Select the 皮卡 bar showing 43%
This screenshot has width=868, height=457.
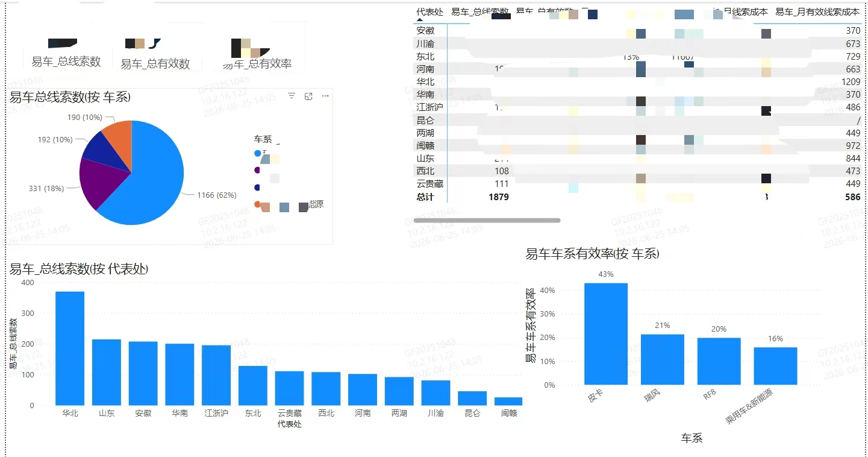(x=606, y=334)
